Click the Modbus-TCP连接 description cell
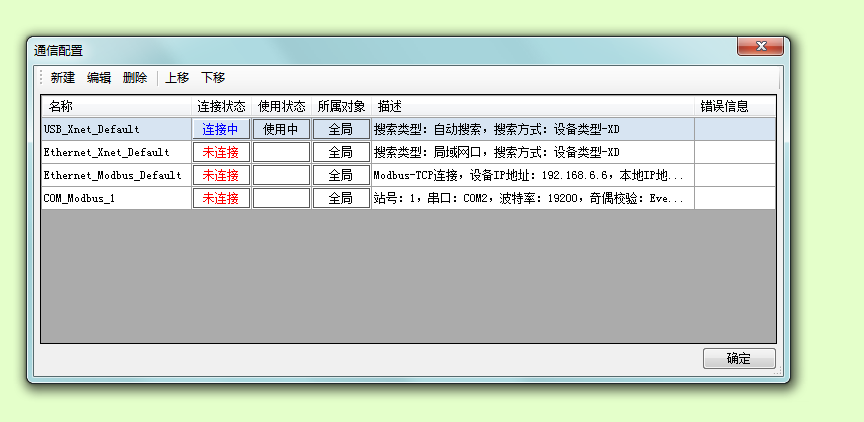Screen dimensions: 864x422 (x=530, y=175)
